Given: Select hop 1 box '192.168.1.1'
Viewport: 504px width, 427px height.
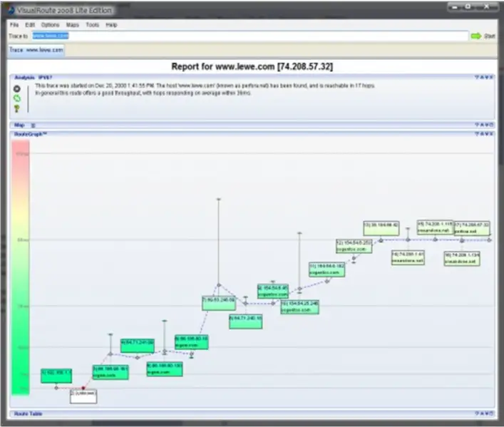Looking at the screenshot, I should 56,376.
